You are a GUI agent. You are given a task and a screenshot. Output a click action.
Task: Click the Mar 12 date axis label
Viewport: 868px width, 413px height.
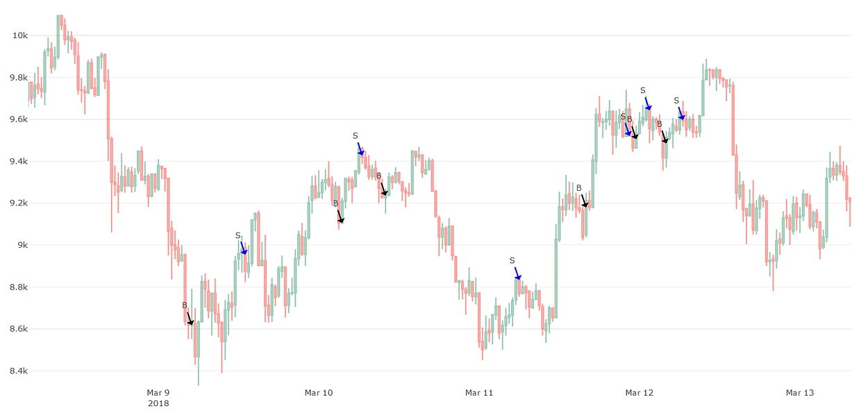click(x=640, y=393)
